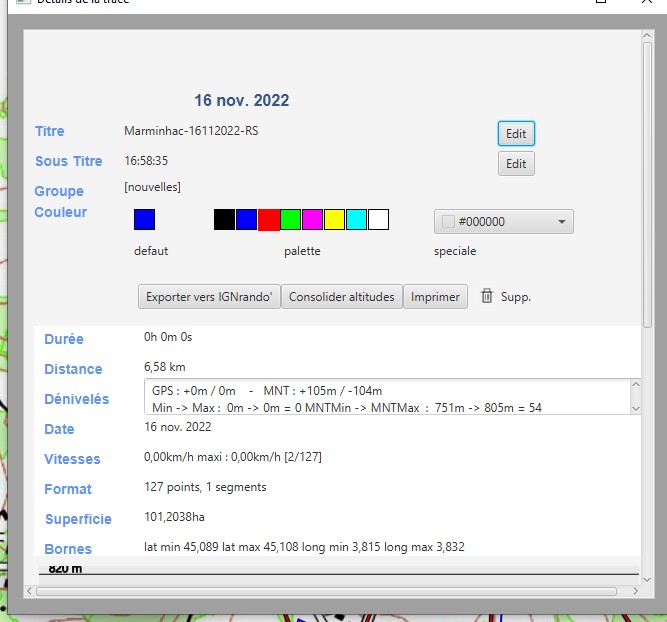Open the #000000 special color dropdown
This screenshot has height=622, width=667.
click(x=503, y=222)
